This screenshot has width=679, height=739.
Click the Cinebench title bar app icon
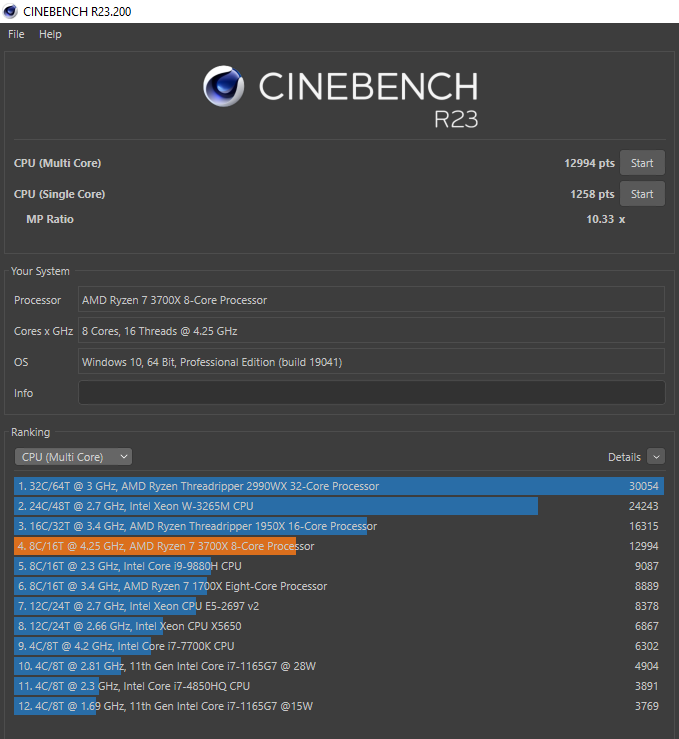10,11
